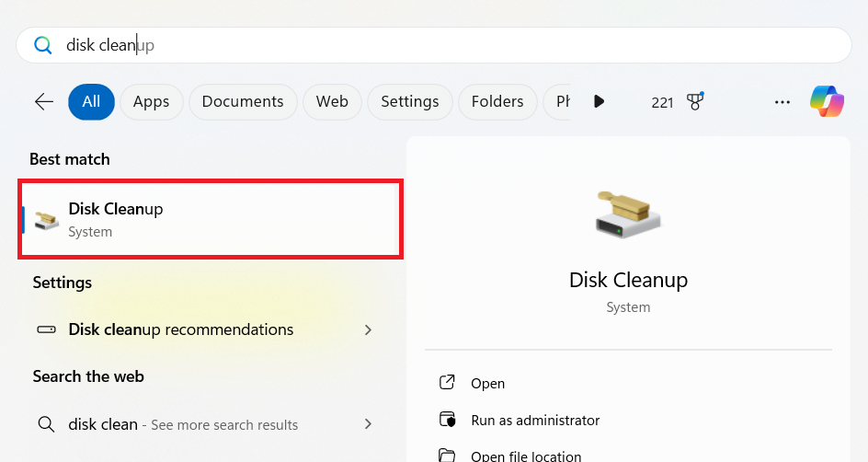This screenshot has width=868, height=462.
Task: Switch to the Settings filter
Action: (410, 101)
